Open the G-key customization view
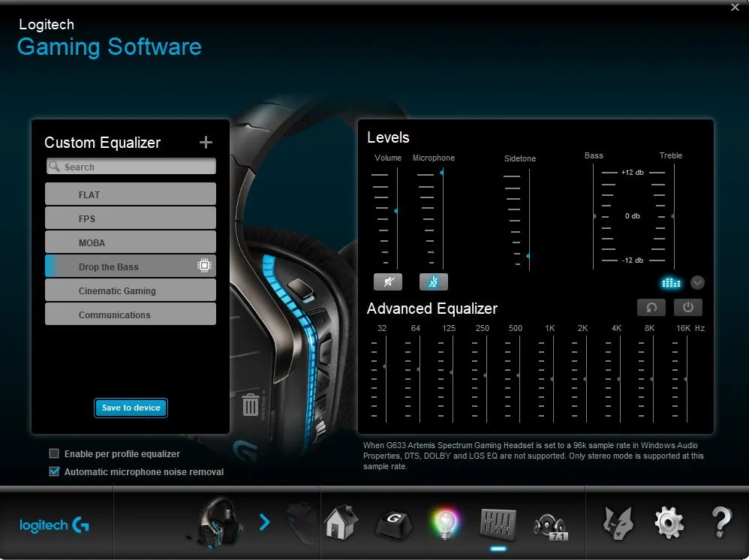This screenshot has width=749, height=560. pyautogui.click(x=393, y=525)
